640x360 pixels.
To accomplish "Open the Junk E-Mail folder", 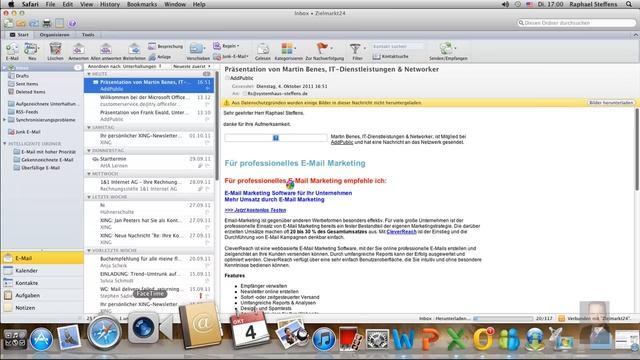I will click(x=28, y=132).
